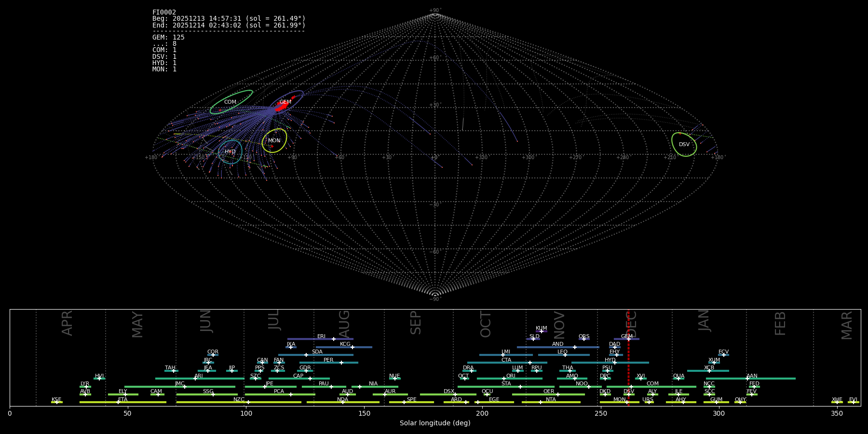Image resolution: width=868 pixels, height=434 pixels.
Task: Select the FEB month label
Action: point(780,324)
